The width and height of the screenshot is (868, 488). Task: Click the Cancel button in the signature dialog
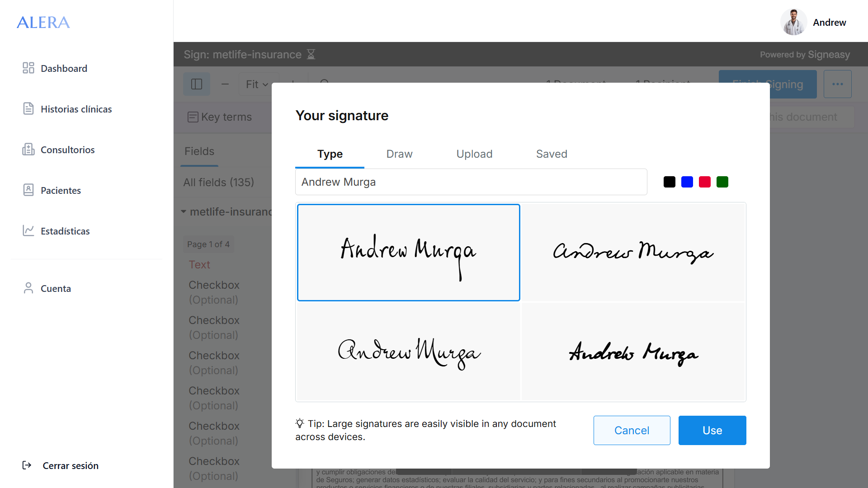632,430
